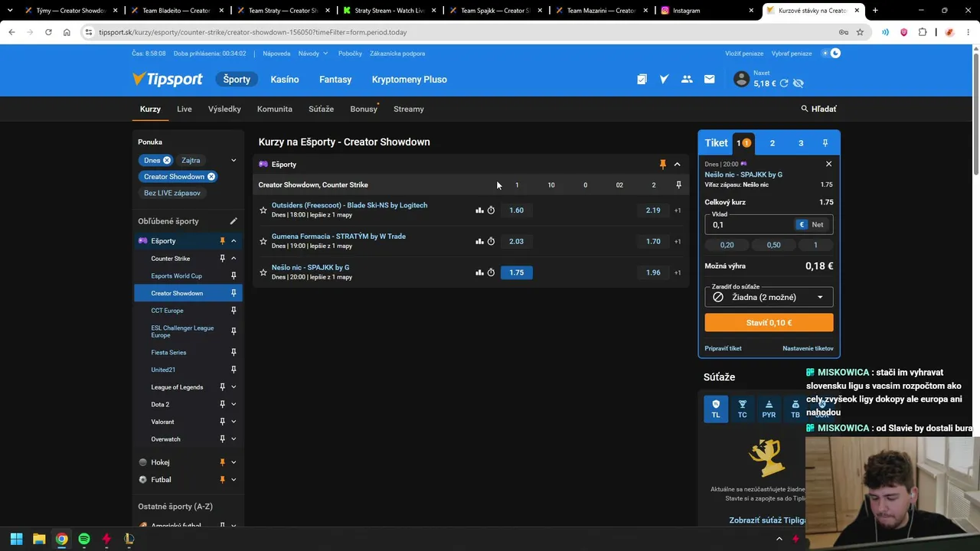The height and width of the screenshot is (551, 980).
Task: Expand the Futbal sport group
Action: click(234, 480)
